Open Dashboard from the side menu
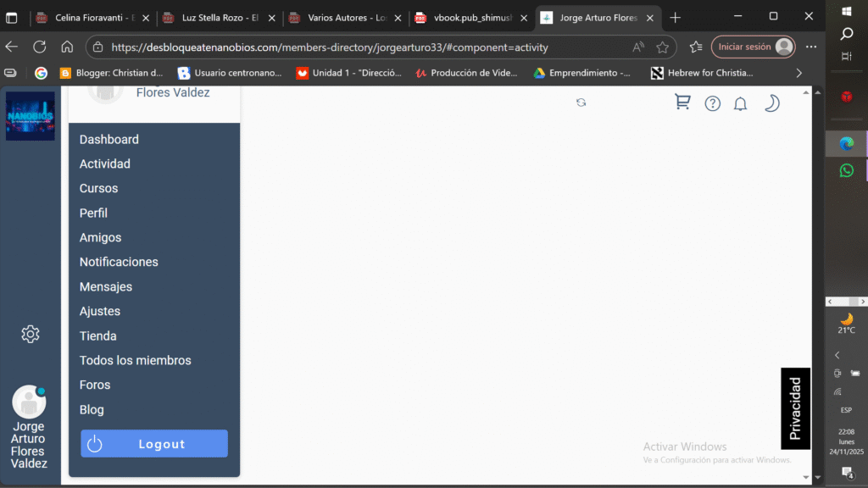 coord(109,140)
